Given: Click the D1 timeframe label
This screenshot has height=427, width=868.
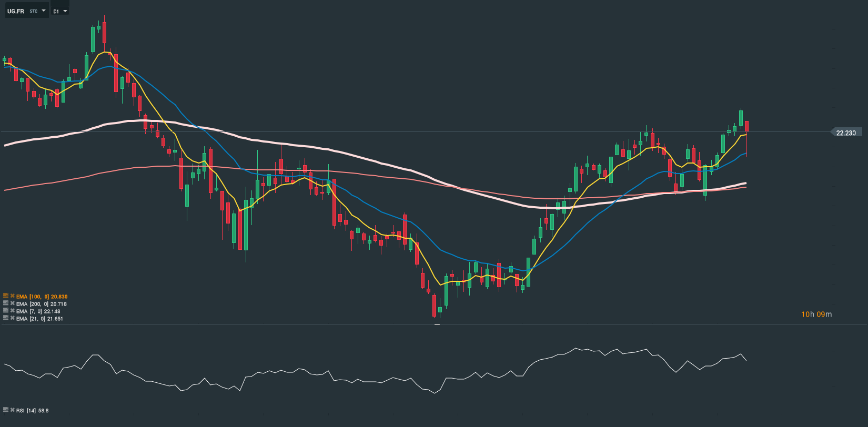Looking at the screenshot, I should point(56,11).
